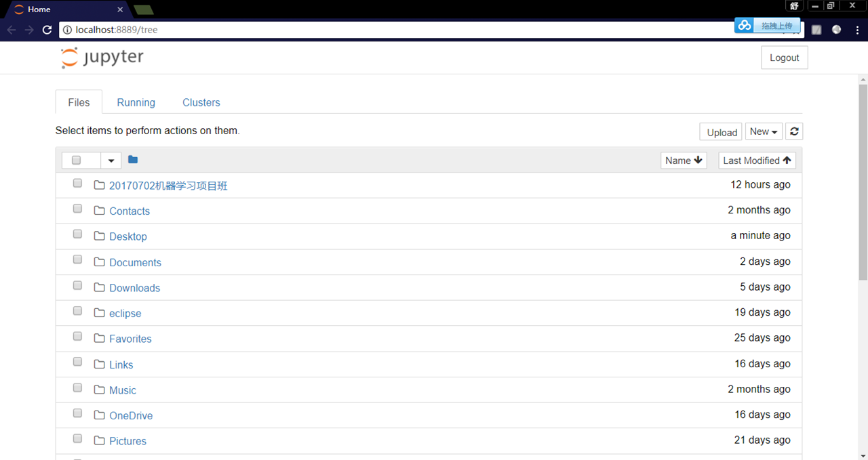Open the eclipse folder link
The width and height of the screenshot is (868, 460).
click(x=125, y=314)
